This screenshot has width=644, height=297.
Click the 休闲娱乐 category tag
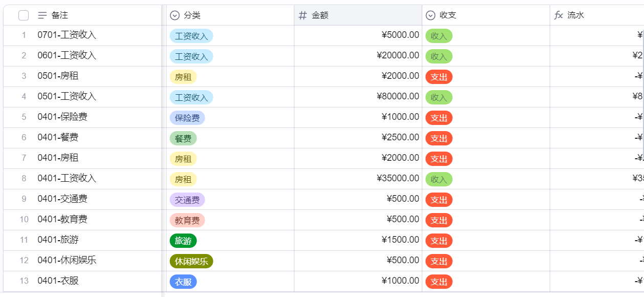(191, 261)
